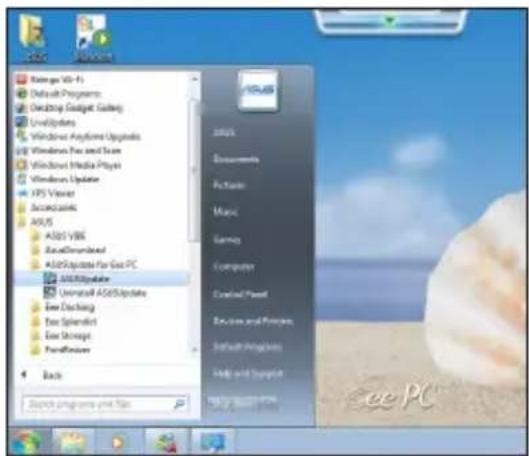Open Documents from the right pane
This screenshot has height=456, width=529.
236,159
